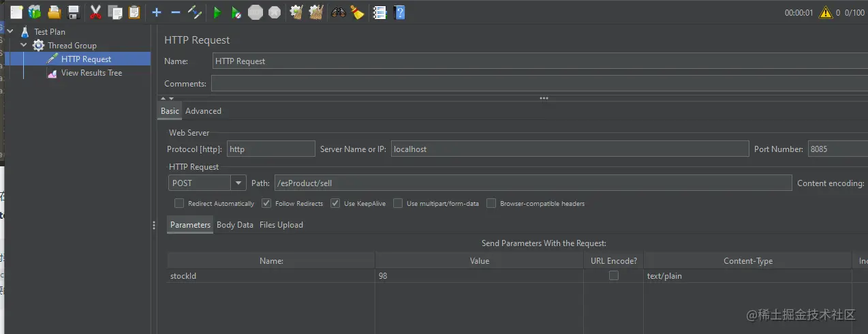
Task: Click the Value column header
Action: [479, 260]
